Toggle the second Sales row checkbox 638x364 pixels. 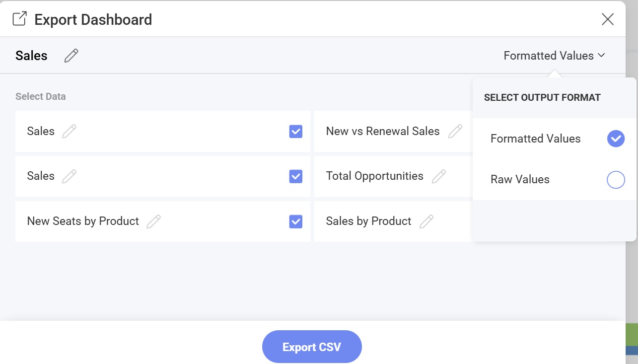(x=296, y=176)
